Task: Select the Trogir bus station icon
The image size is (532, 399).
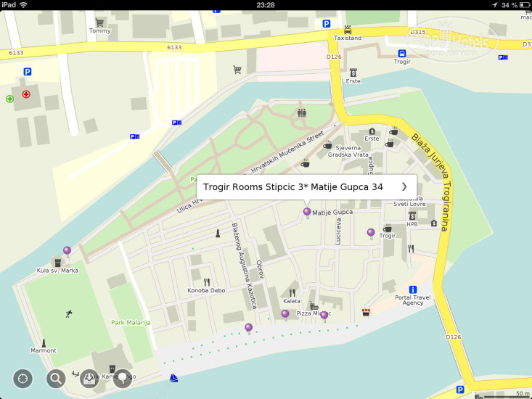Action: (x=402, y=53)
